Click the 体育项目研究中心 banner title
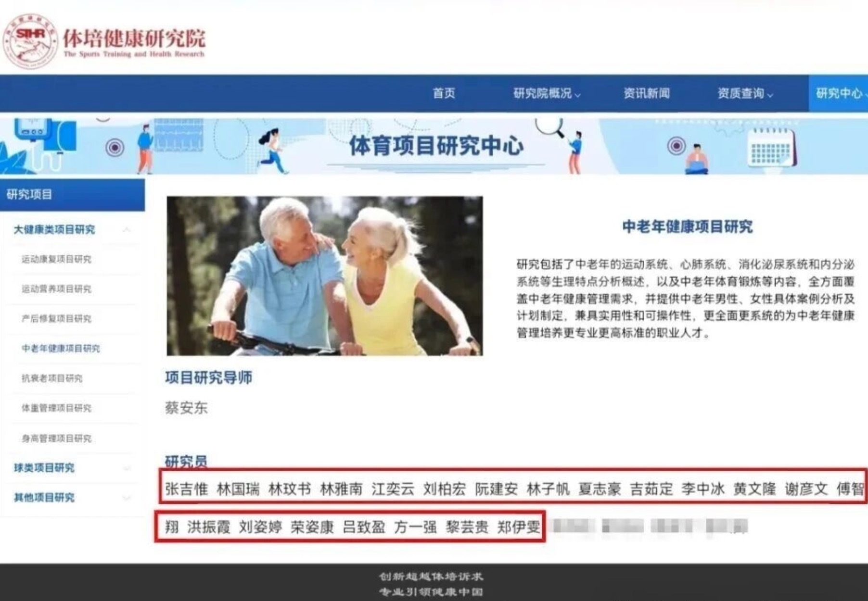Image resolution: width=868 pixels, height=601 pixels. (436, 146)
